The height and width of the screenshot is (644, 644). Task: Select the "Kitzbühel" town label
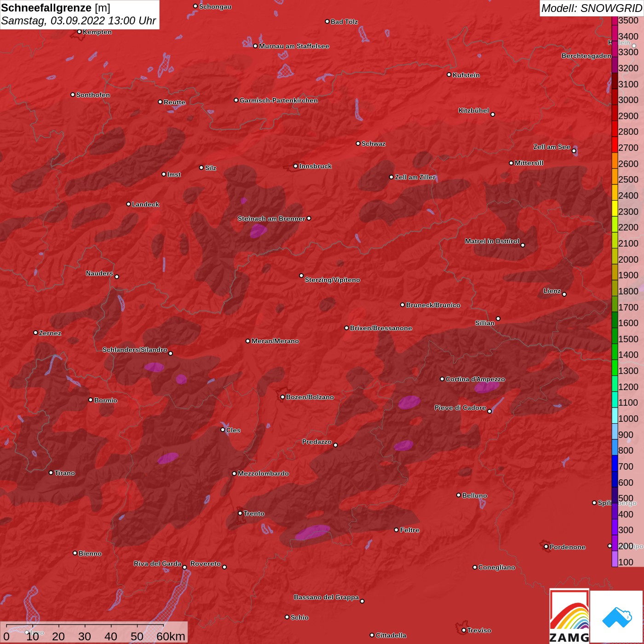pos(474,110)
